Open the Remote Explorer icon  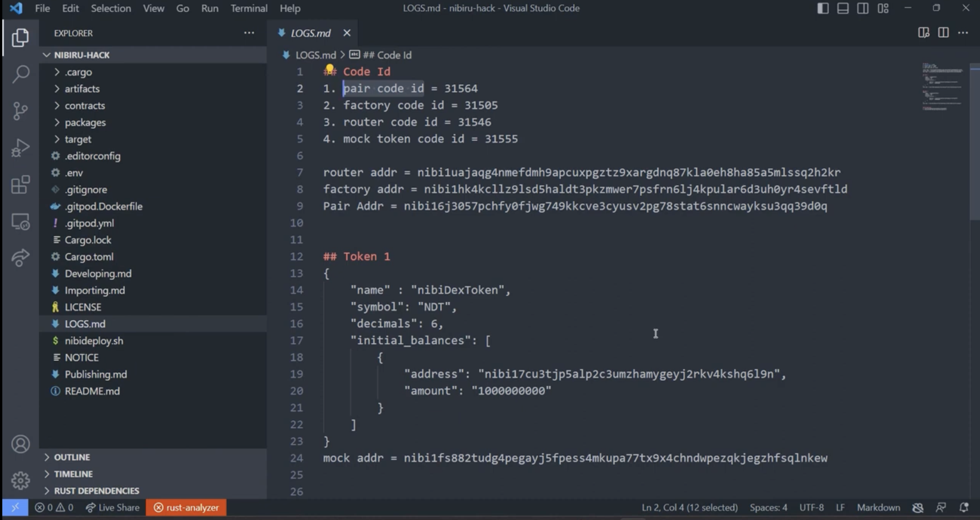[21, 222]
